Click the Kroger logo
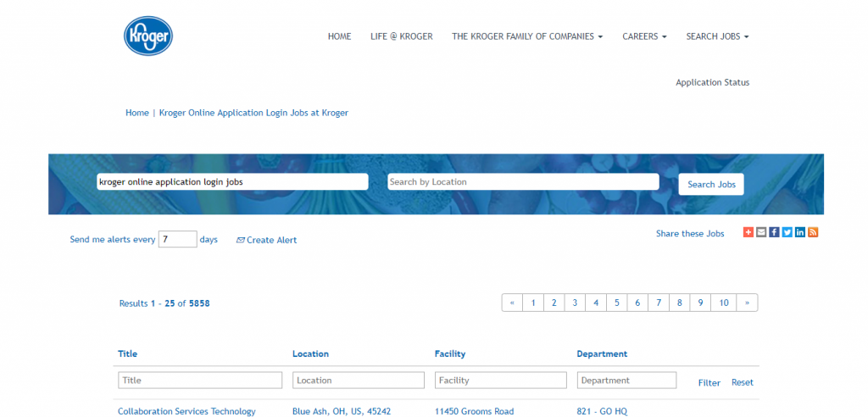Viewport: 868px width, 417px height. tap(148, 36)
